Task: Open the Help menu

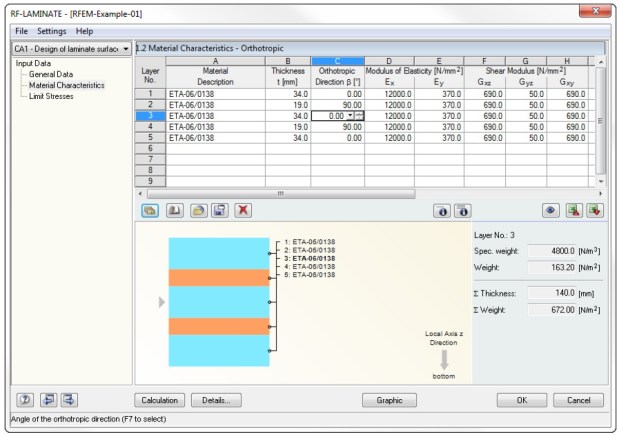Action: coord(84,31)
